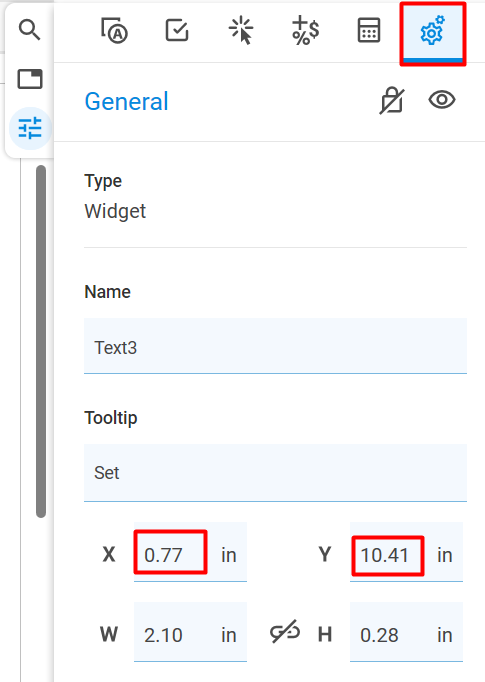Click the General section heading

[x=126, y=101]
